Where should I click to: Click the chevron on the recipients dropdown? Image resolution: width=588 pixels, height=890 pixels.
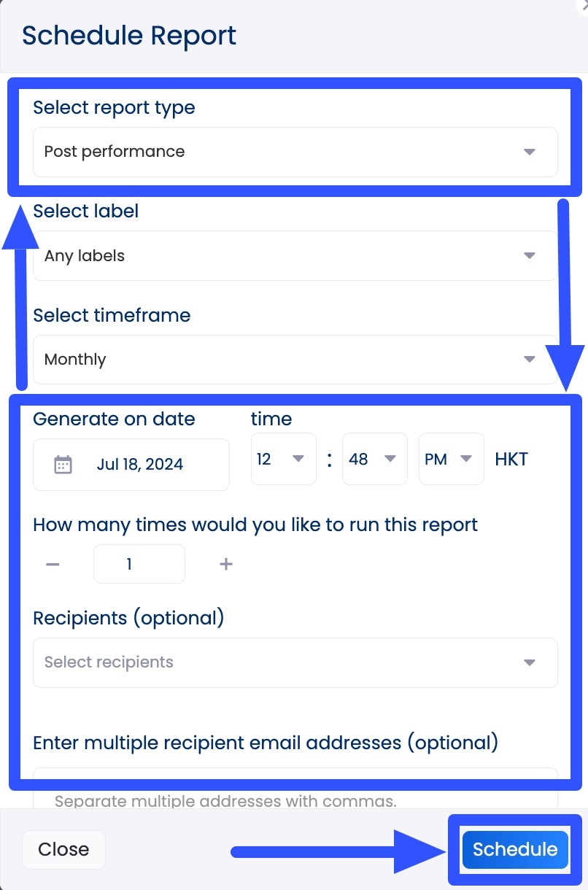point(530,662)
